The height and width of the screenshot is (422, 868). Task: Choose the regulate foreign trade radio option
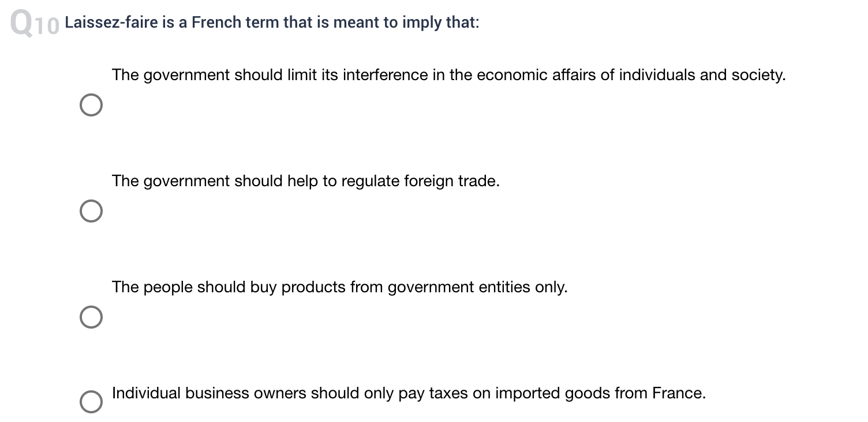(92, 212)
